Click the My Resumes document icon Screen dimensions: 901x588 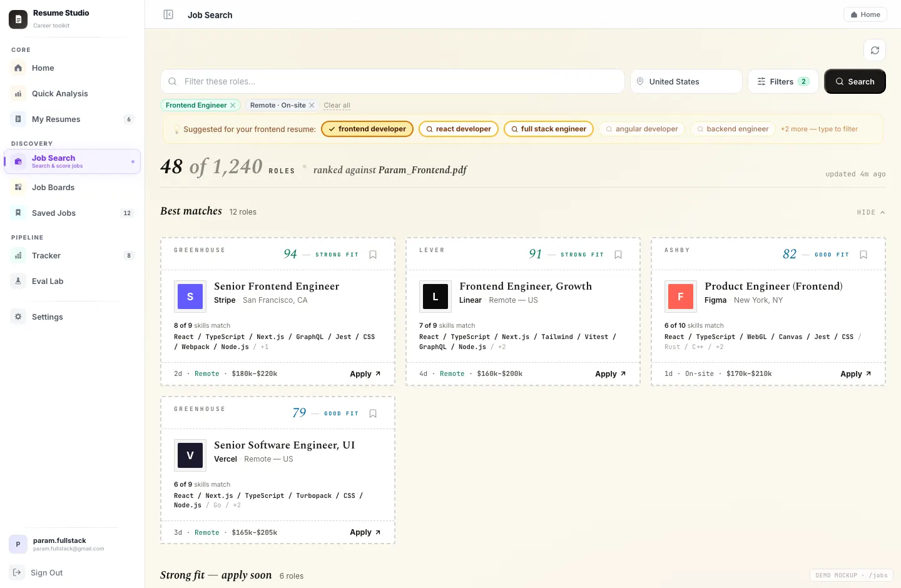coord(18,119)
